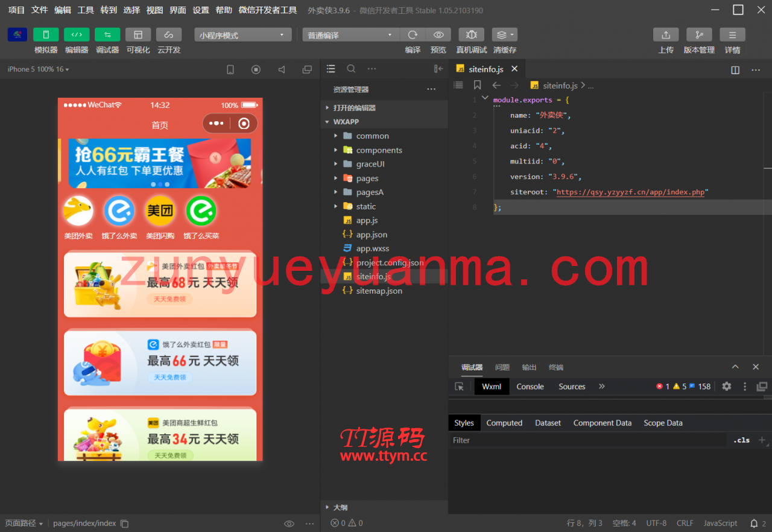772x532 pixels.
Task: Copy the page path pages/index/index icon
Action: pyautogui.click(x=124, y=524)
